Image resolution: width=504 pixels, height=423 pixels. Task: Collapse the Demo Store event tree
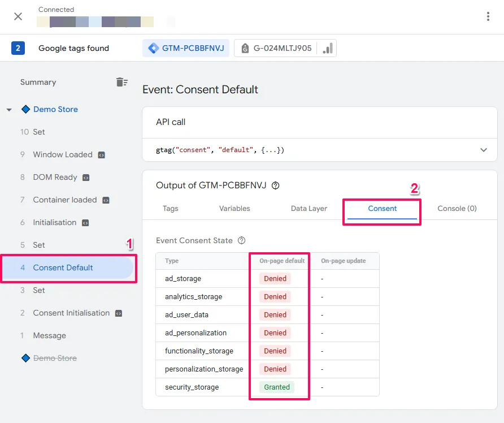coord(9,109)
